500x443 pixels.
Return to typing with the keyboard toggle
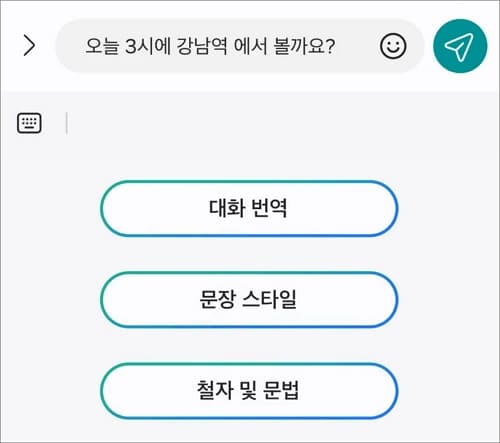(x=29, y=123)
